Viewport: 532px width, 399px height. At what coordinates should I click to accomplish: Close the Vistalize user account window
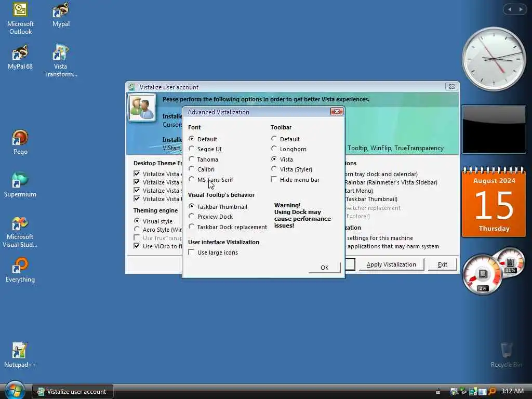click(451, 87)
